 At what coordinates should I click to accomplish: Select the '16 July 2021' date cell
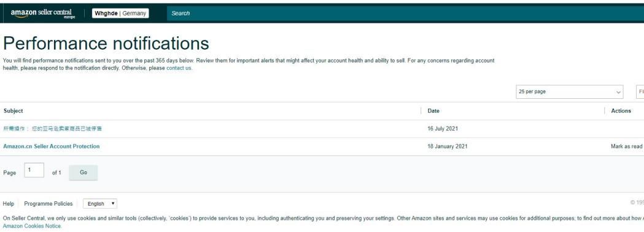pyautogui.click(x=443, y=128)
